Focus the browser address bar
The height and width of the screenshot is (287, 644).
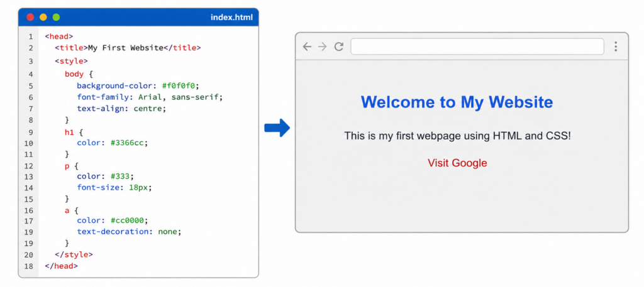coord(477,46)
